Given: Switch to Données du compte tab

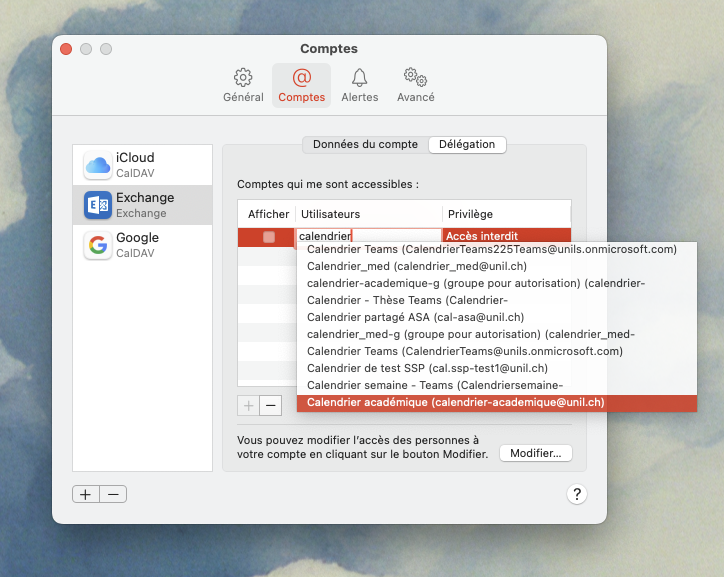Looking at the screenshot, I should click(x=365, y=145).
